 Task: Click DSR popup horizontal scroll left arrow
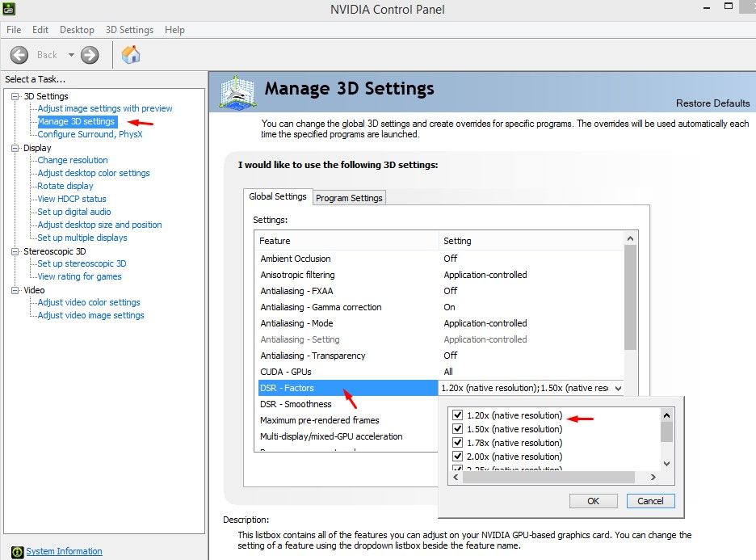456,477
